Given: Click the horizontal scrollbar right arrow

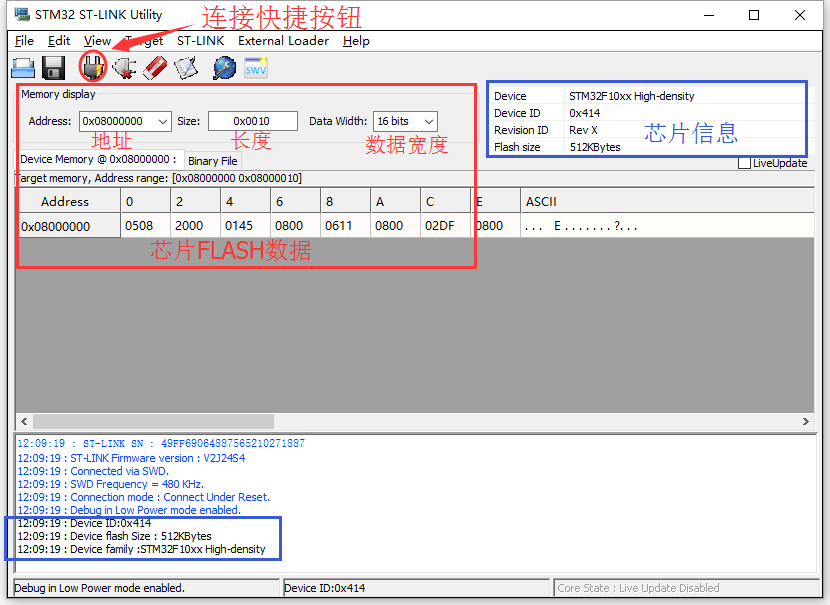Looking at the screenshot, I should pyautogui.click(x=806, y=421).
